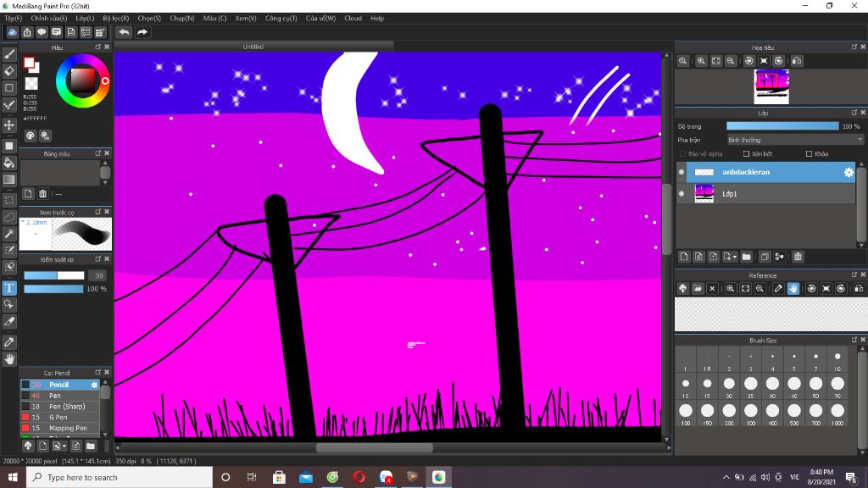The image size is (868, 488).
Task: Open Bộ lọc(R) filter menu
Action: click(115, 19)
